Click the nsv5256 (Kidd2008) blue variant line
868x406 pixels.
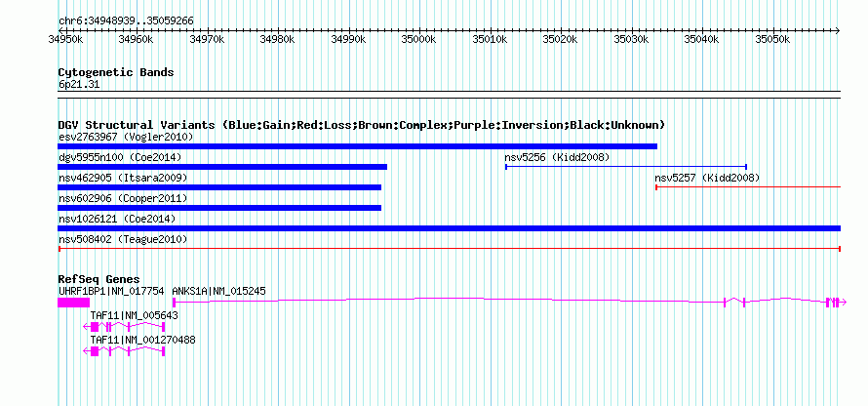(626, 167)
